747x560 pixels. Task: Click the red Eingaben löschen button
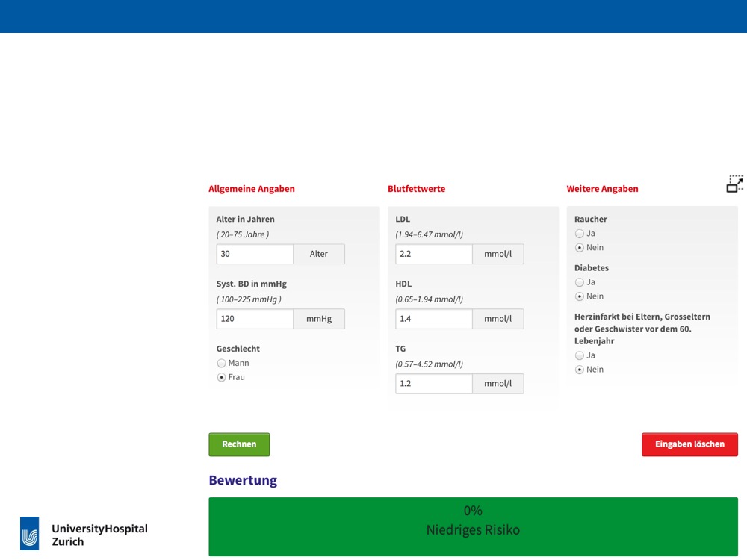coord(689,444)
